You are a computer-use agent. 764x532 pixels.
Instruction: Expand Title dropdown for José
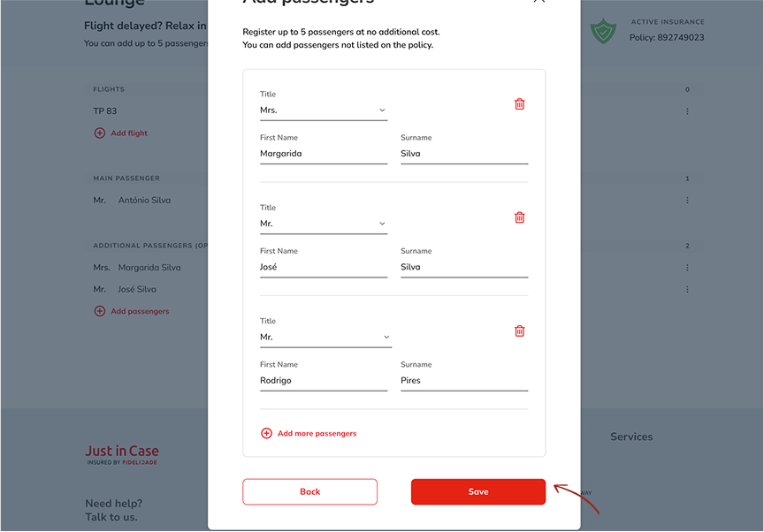point(324,224)
